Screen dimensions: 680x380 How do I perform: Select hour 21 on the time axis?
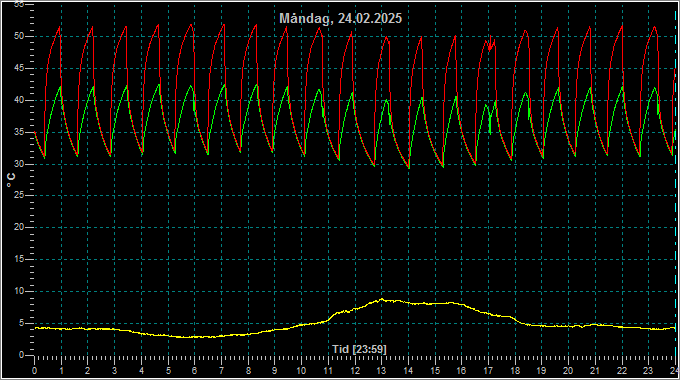[595, 371]
